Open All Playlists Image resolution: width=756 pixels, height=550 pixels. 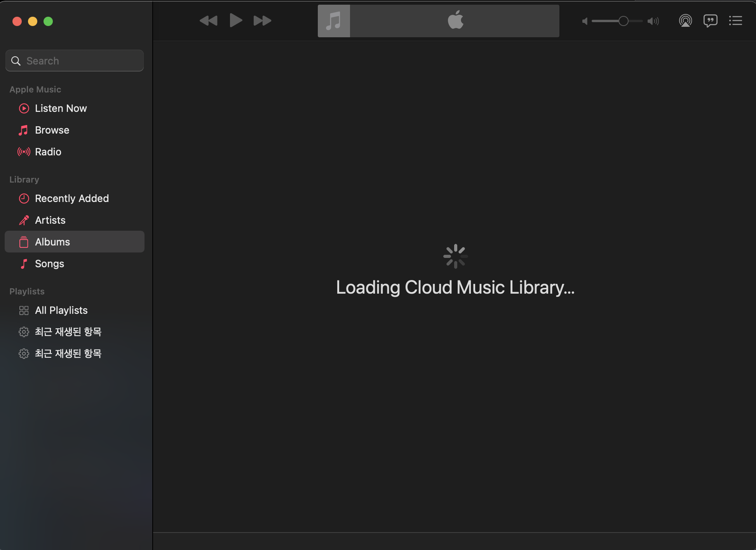61,310
